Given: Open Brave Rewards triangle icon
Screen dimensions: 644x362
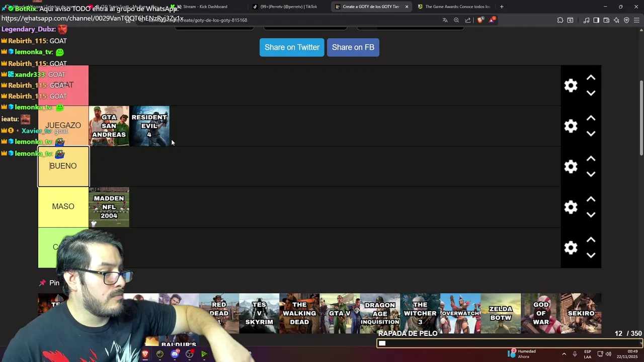Looking at the screenshot, I should click(x=492, y=20).
